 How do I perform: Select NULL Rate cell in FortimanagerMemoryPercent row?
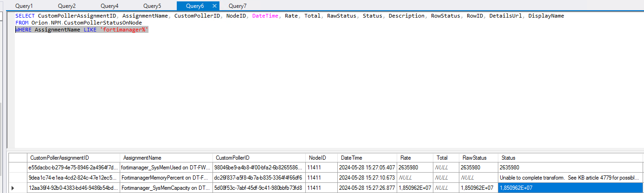tap(414, 178)
